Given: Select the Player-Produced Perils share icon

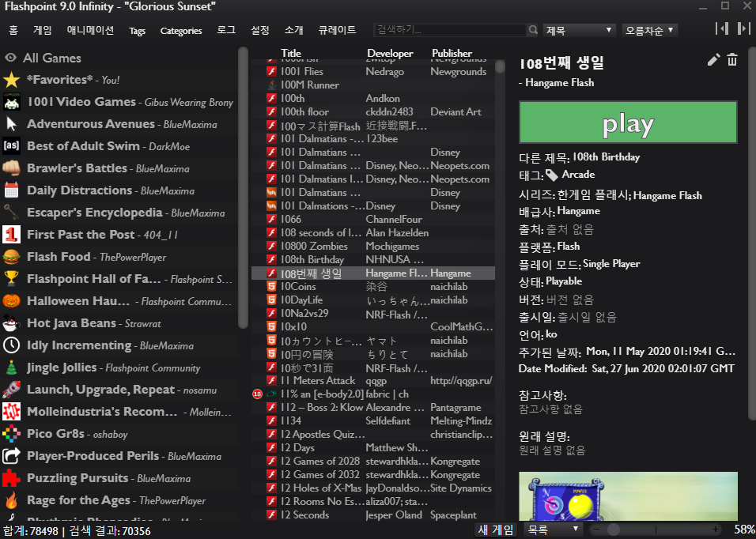Looking at the screenshot, I should tap(12, 456).
